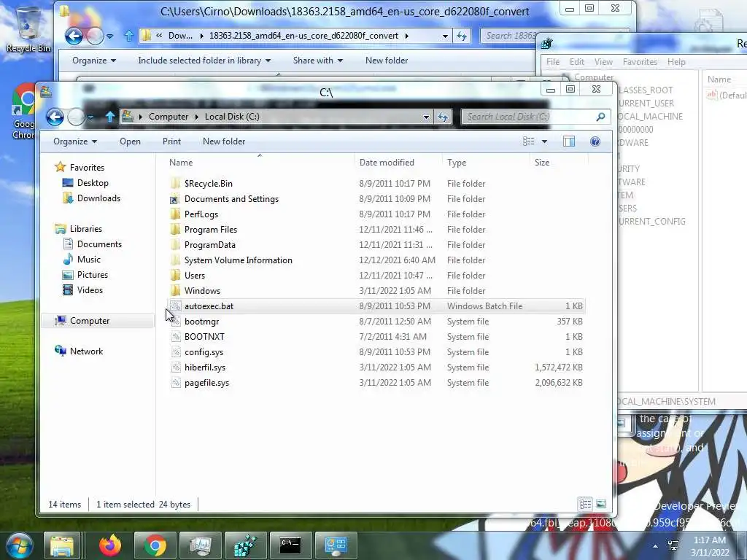Go up one level in the C:\ window
This screenshot has width=747, height=560.
[x=110, y=117]
